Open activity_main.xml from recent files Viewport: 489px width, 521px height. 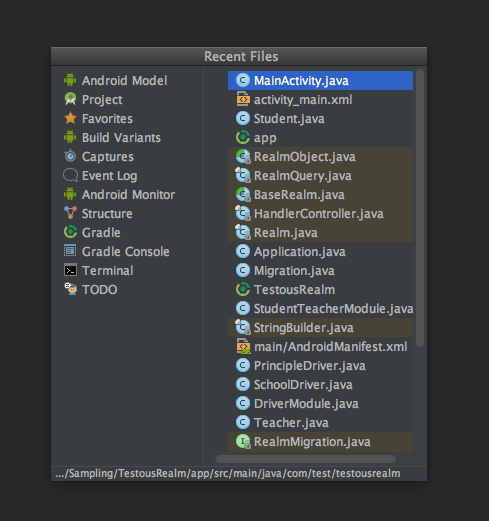(320, 99)
